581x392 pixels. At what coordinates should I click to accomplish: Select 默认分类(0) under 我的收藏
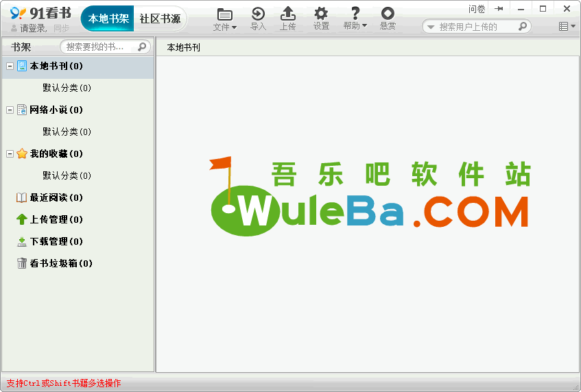point(67,175)
